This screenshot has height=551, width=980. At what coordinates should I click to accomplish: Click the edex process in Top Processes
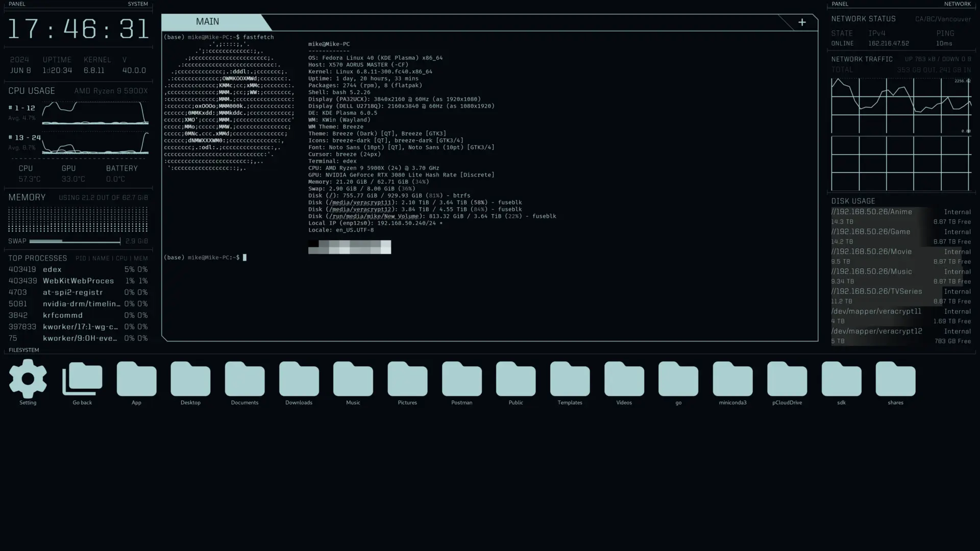52,269
